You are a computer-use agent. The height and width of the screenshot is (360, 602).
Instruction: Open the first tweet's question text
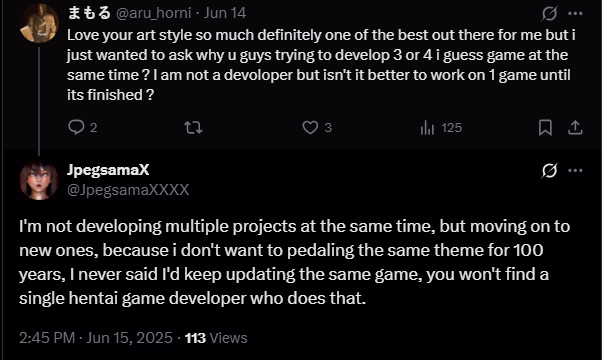tap(321, 65)
